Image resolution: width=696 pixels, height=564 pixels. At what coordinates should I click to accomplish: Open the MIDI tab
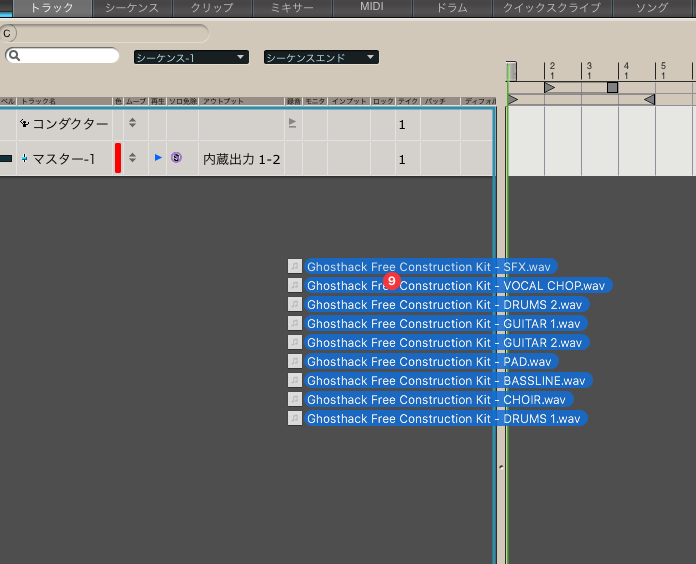tap(372, 8)
